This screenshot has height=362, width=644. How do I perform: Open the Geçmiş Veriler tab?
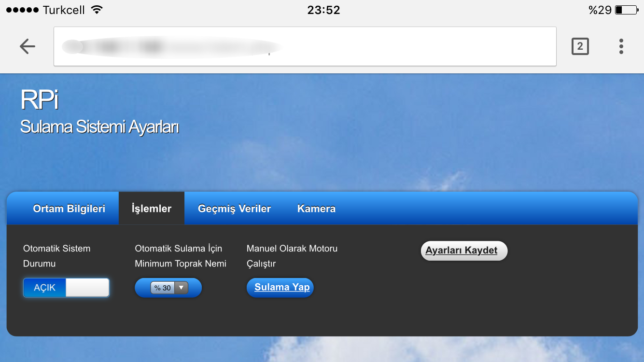click(x=234, y=209)
